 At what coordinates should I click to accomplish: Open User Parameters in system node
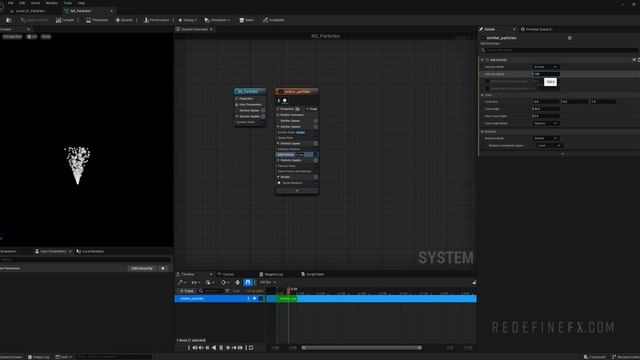point(250,104)
